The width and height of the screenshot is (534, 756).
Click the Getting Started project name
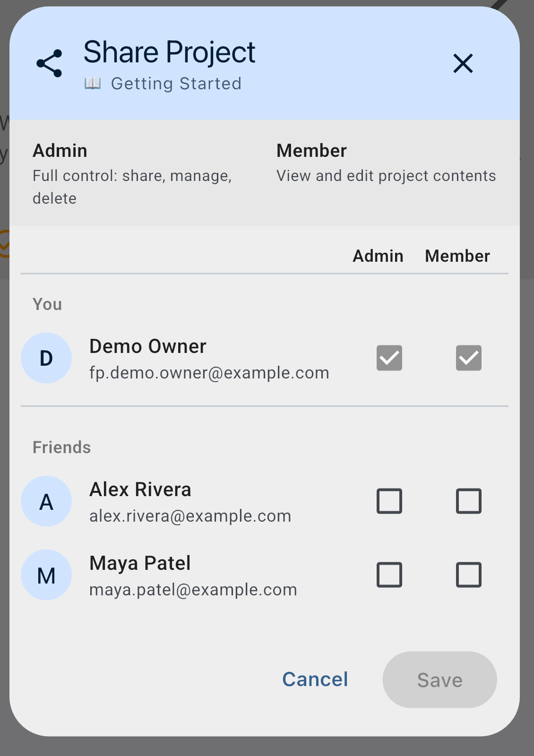[x=176, y=84]
